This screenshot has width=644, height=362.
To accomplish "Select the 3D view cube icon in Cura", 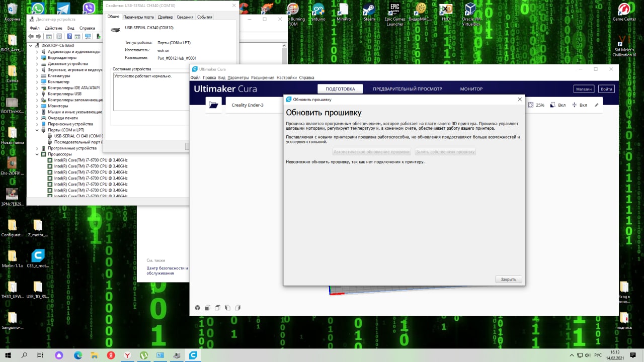I will [x=198, y=308].
